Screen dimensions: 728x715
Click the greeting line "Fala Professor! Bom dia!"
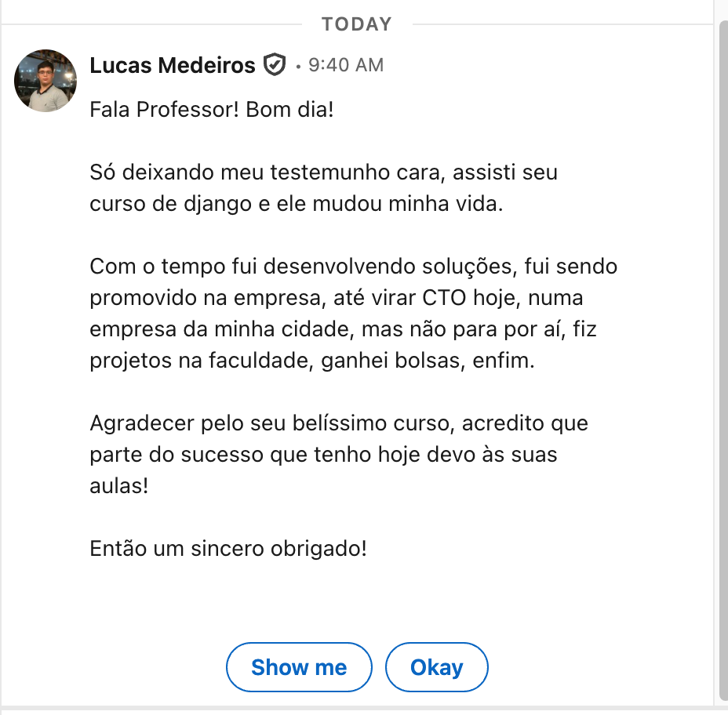(x=212, y=110)
